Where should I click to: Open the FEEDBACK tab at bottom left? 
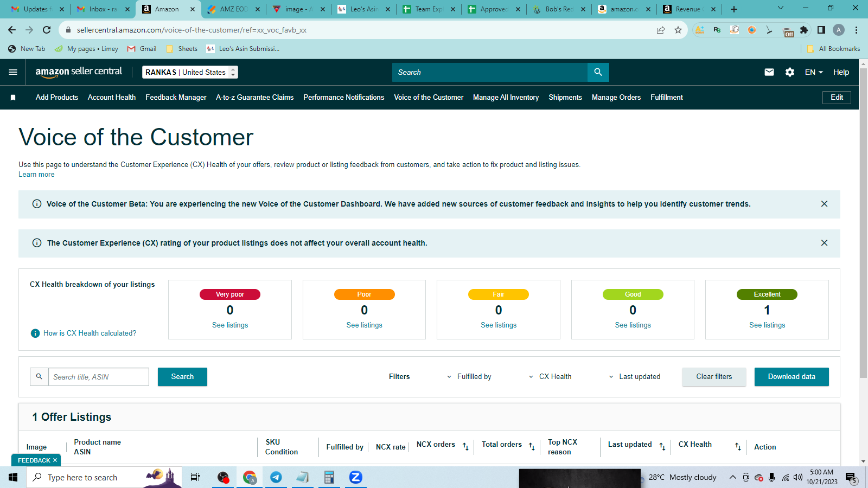click(x=34, y=460)
